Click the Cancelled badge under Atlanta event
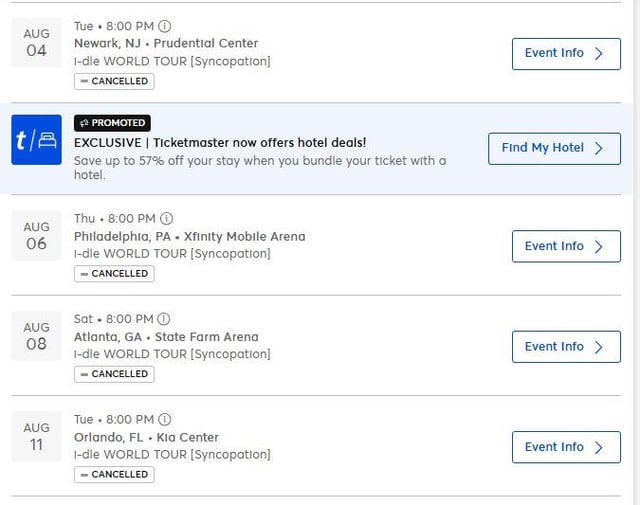 (x=114, y=374)
